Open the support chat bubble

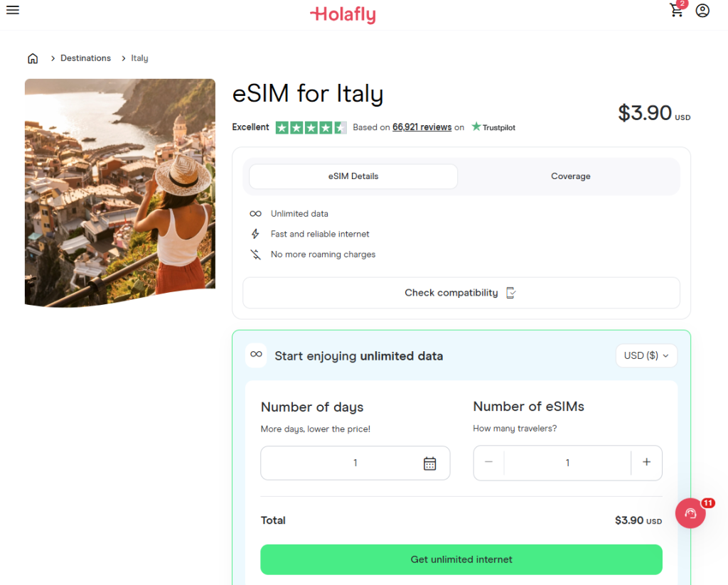[x=690, y=513]
